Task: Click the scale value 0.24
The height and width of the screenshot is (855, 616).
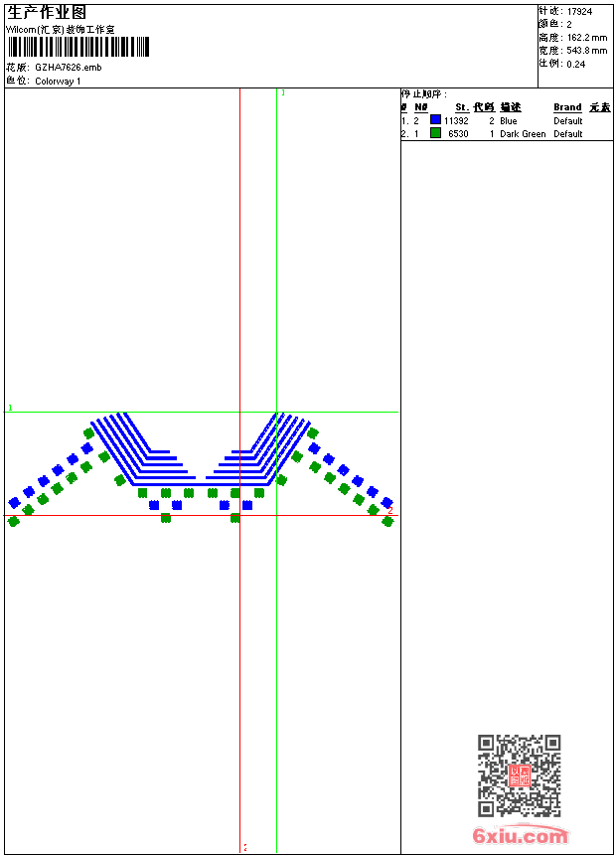Action: (x=576, y=65)
